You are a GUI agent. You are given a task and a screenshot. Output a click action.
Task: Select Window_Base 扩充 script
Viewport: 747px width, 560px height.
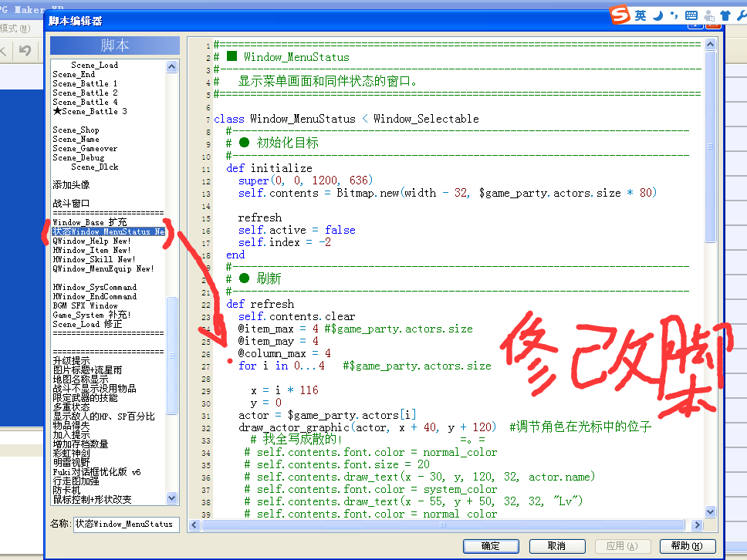(x=90, y=222)
